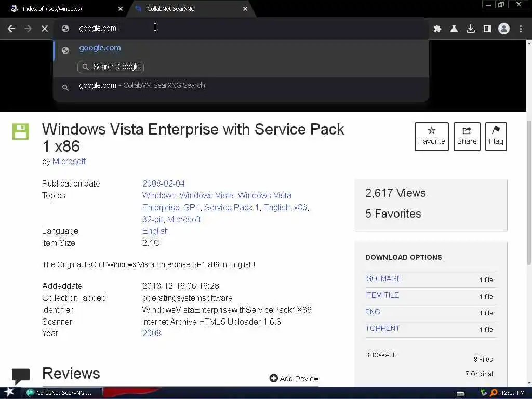The image size is (532, 399).
Task: Click the Favorite star button
Action: click(x=432, y=137)
